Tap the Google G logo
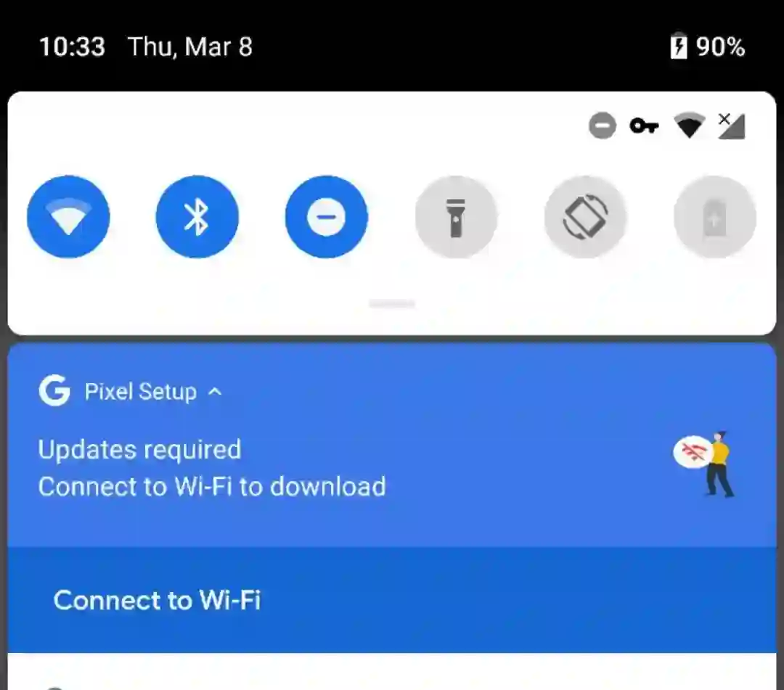Screen dimensions: 784x690 tap(54, 391)
